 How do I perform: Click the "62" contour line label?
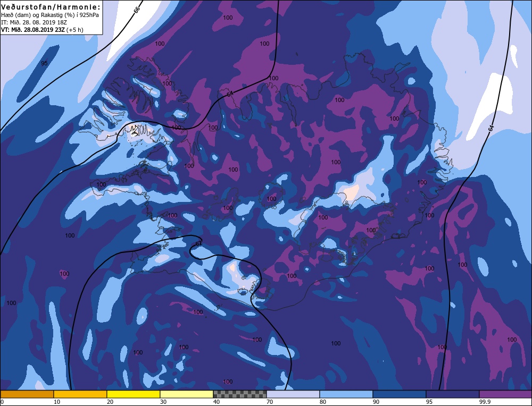[198, 243]
